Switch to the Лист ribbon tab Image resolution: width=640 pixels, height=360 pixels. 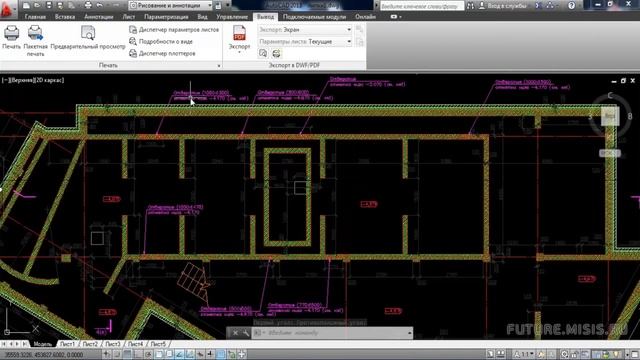tap(129, 17)
